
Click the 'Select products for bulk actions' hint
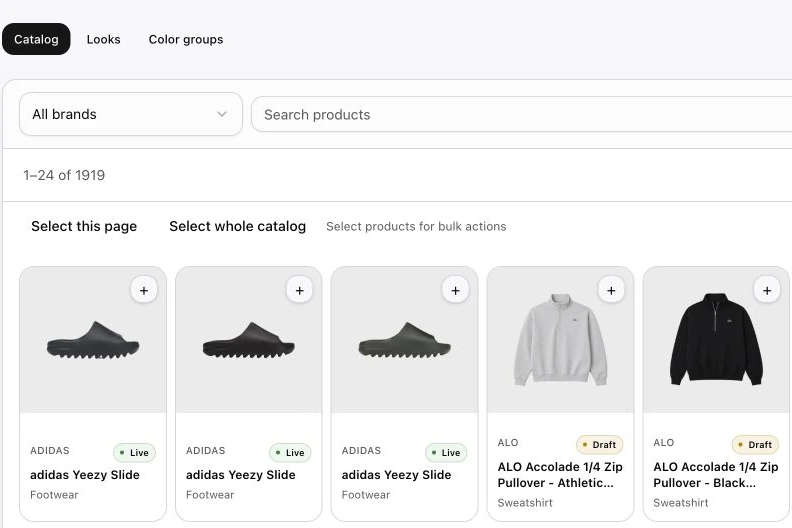click(x=416, y=226)
